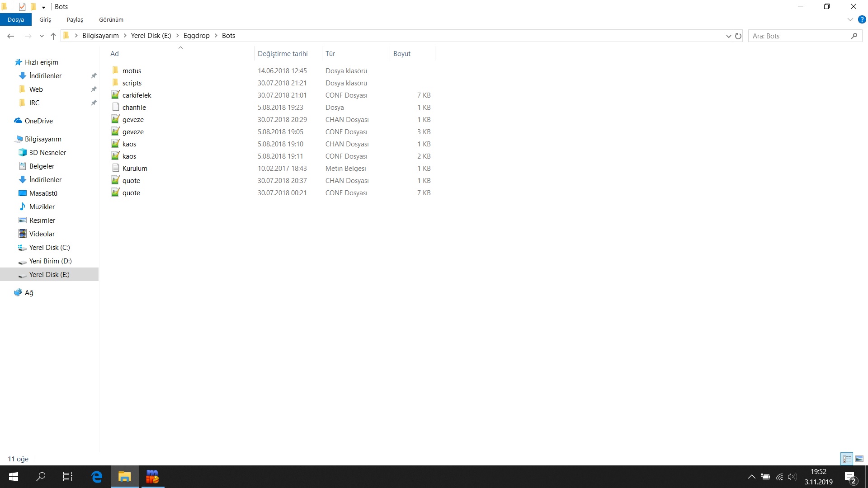
Task: Expand chevron after Eggdrop breadcrumb
Action: coord(216,36)
